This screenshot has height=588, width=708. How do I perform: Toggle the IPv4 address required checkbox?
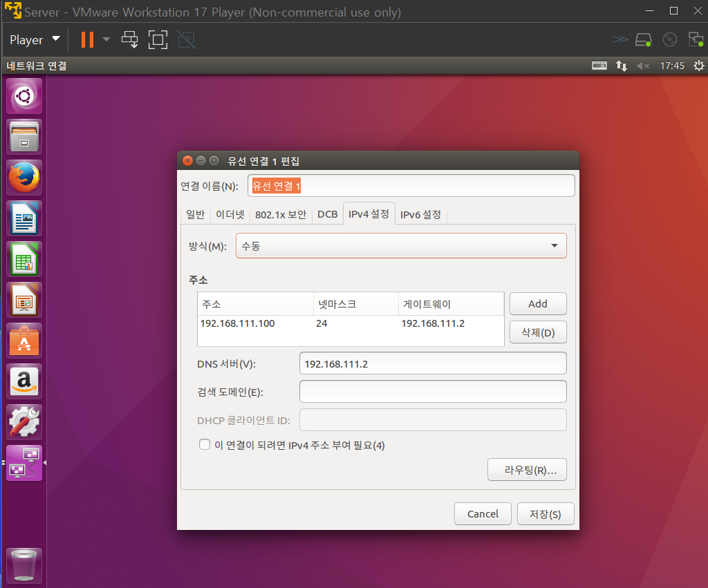pyautogui.click(x=205, y=444)
